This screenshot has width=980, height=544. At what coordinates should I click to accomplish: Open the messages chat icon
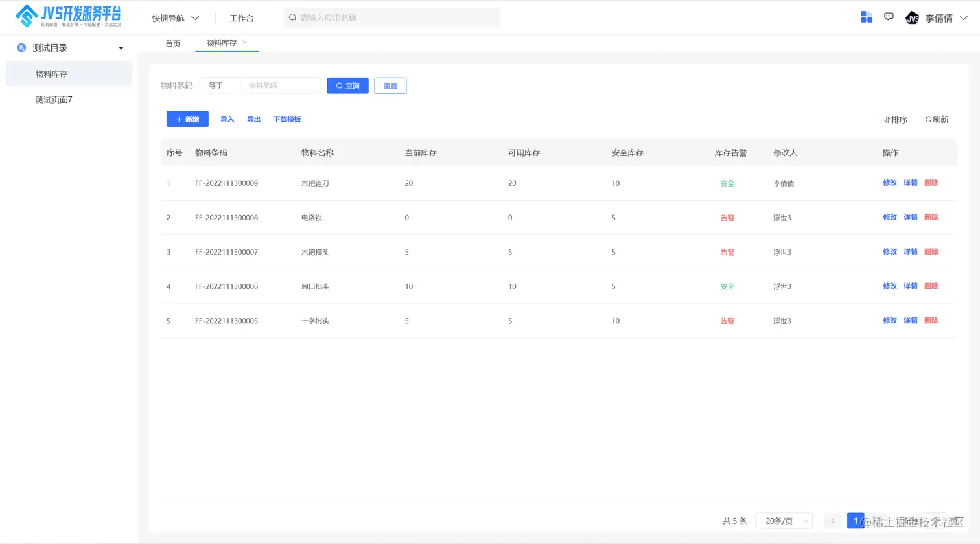[889, 17]
